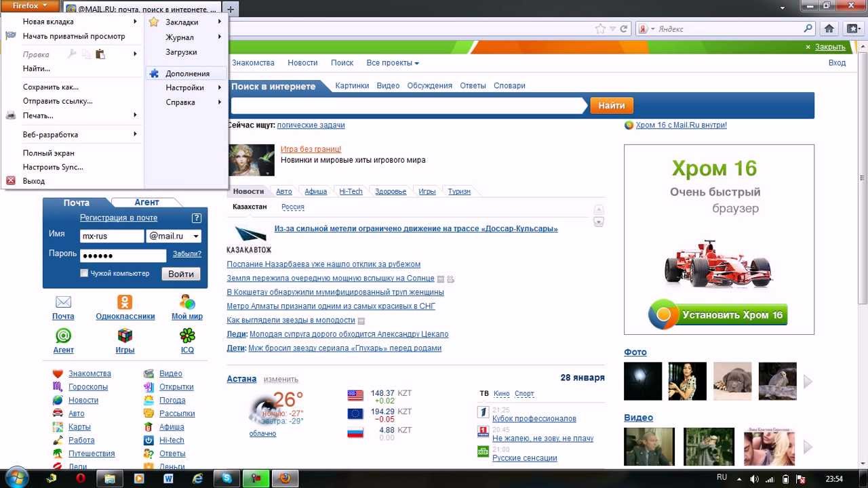Viewport: 868px width, 488px height.
Task: Open Дополнения add-ons menu entry
Action: pyautogui.click(x=186, y=73)
